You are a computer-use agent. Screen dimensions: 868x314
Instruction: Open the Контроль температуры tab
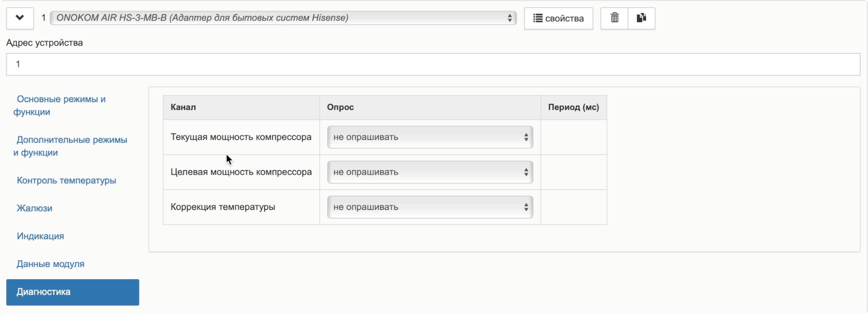(x=66, y=180)
